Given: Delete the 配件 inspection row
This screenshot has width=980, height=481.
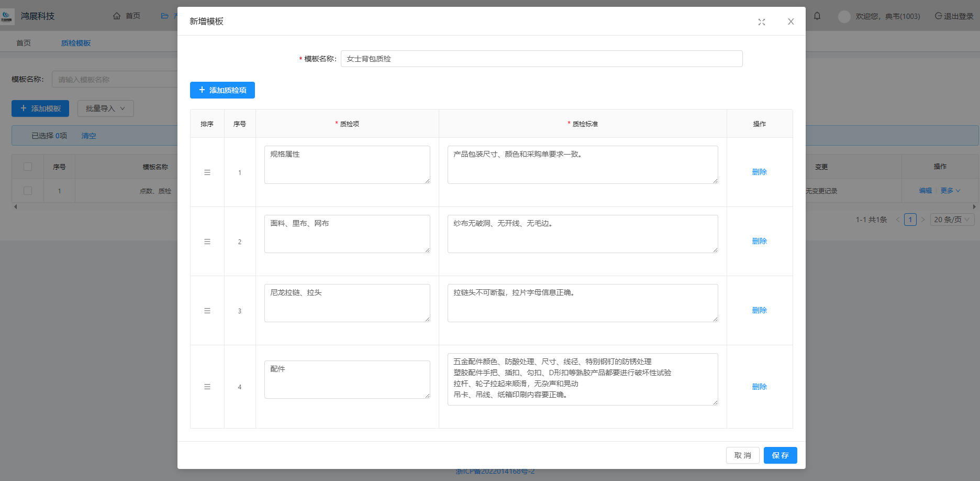Looking at the screenshot, I should tap(759, 387).
